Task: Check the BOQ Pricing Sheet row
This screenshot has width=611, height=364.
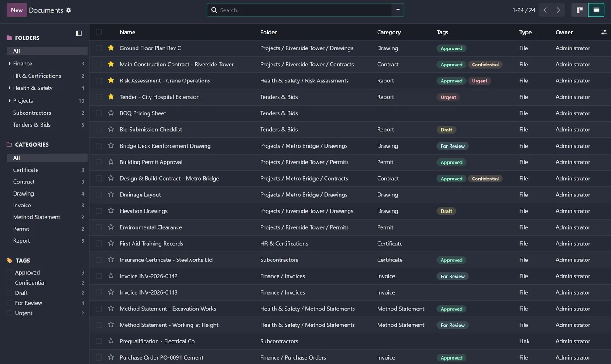Action: coord(99,113)
